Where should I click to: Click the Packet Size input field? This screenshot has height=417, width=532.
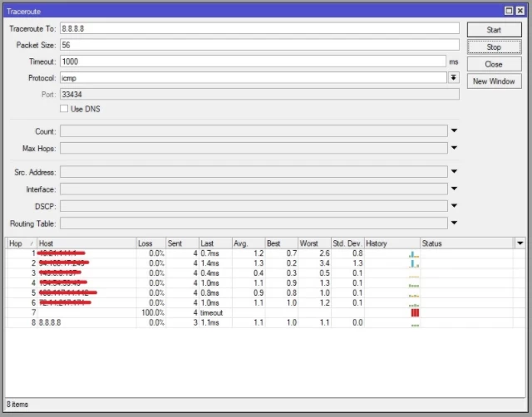coord(259,45)
